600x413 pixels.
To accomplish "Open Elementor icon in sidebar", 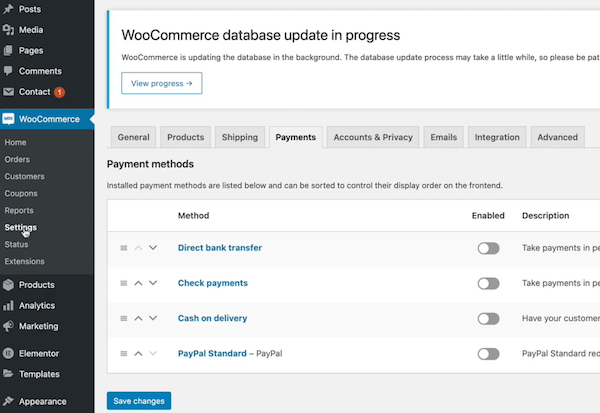I will coord(9,353).
